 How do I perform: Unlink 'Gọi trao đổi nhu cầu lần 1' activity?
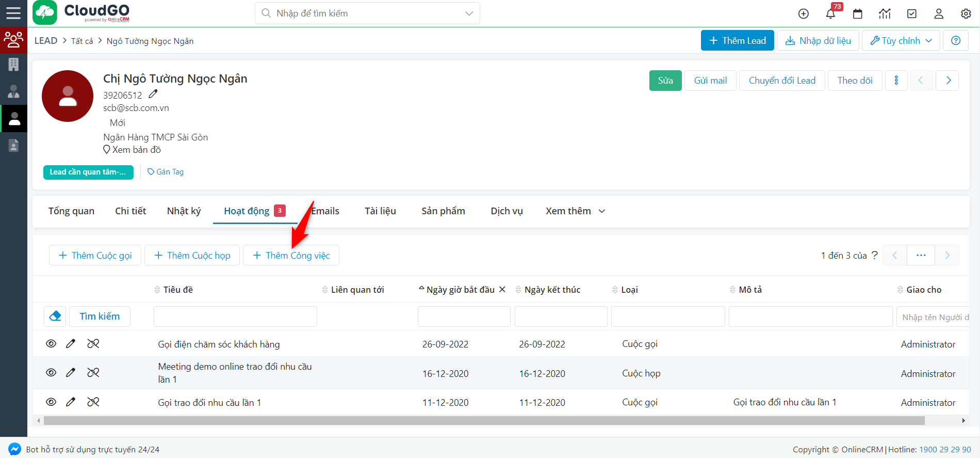93,402
